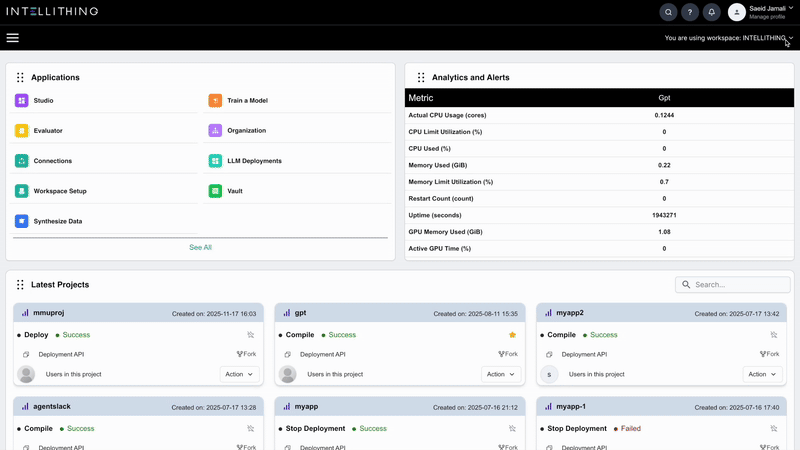Click the Synthesize Data icon
Screen dimensions: 800x450
pos(22,221)
